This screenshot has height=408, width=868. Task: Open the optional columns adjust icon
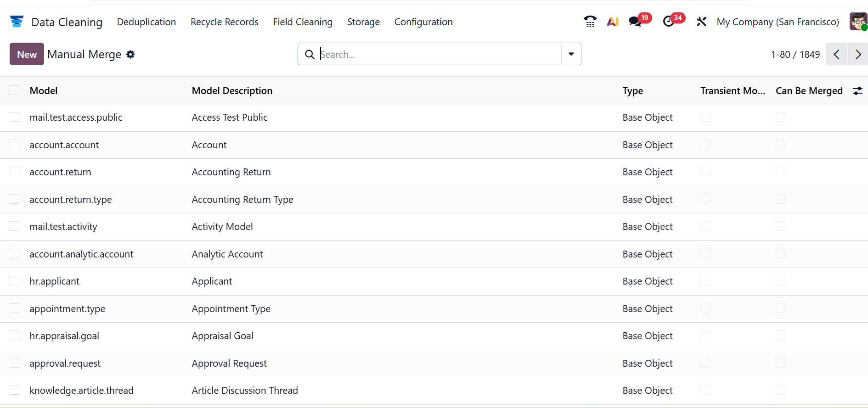857,91
